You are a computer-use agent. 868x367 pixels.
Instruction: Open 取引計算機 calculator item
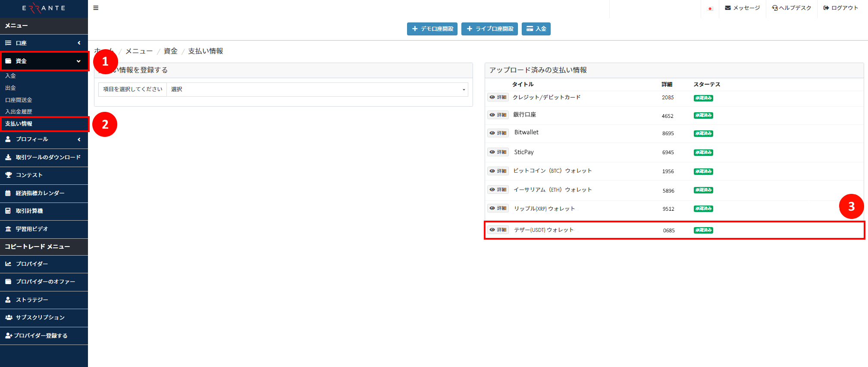pos(29,211)
